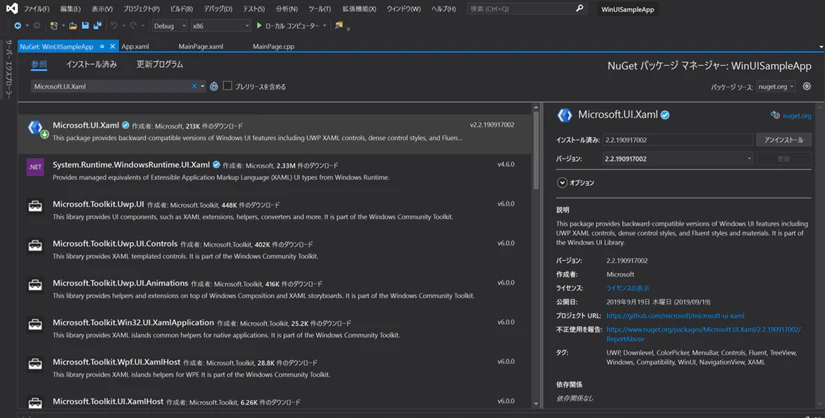Click the Microsoft.Toolkit.Wpf.UI.XamlHost toolbox icon

[x=35, y=364]
